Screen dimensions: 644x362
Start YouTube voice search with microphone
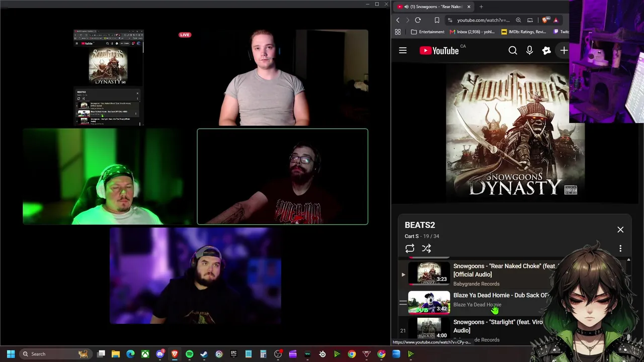tap(529, 50)
